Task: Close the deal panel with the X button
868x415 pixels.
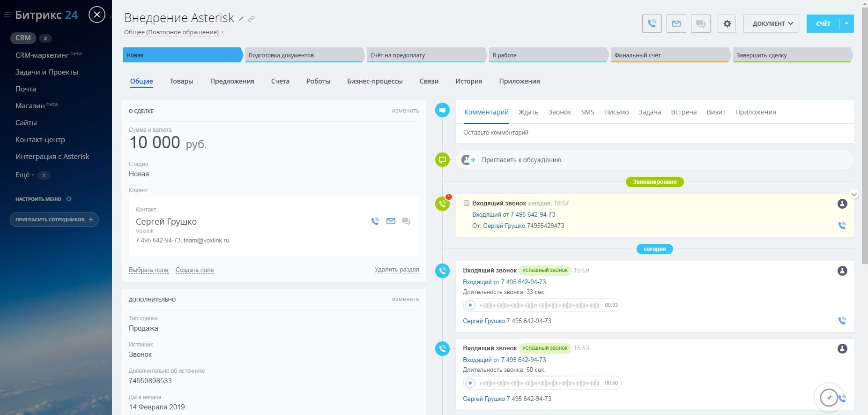Action: click(97, 15)
